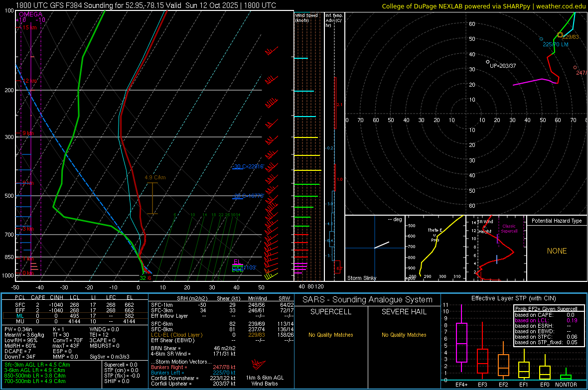The height and width of the screenshot is (390, 588).
Task: Click the green NONTOR box plot
Action: (x=566, y=375)
